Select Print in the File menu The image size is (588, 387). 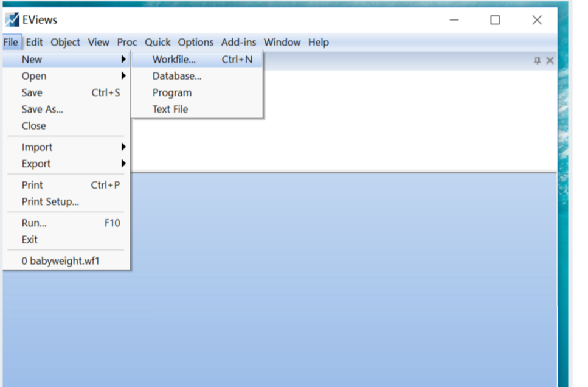(x=66, y=185)
